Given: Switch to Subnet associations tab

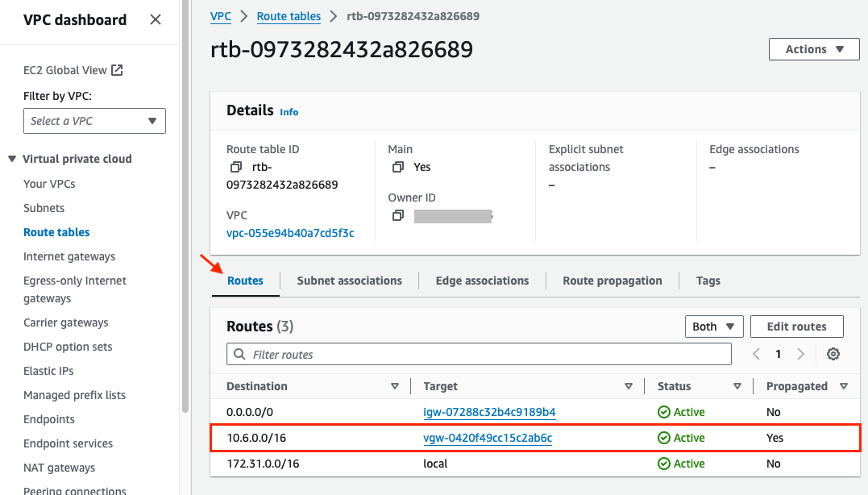Looking at the screenshot, I should (x=349, y=281).
